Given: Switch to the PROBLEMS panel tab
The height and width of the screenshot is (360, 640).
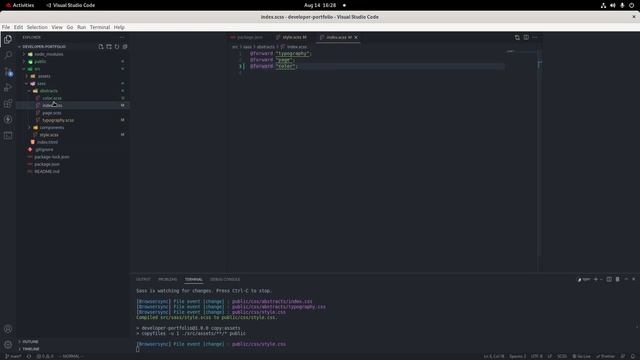Looking at the screenshot, I should 167,280.
